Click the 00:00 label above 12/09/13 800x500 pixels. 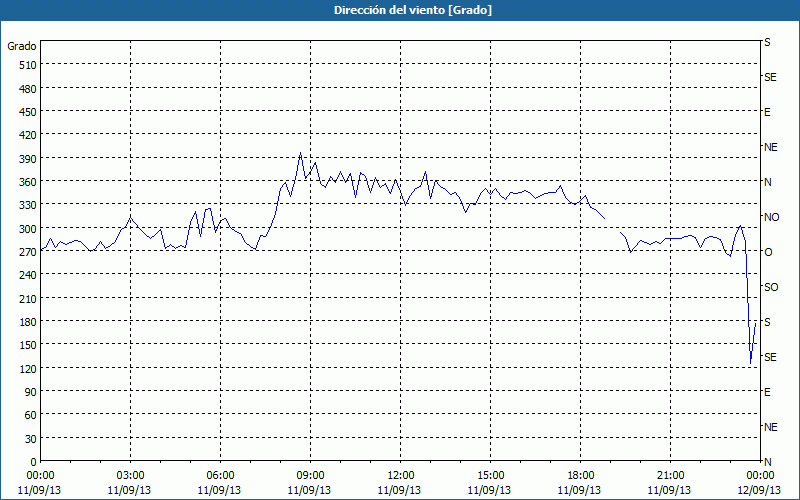point(760,476)
